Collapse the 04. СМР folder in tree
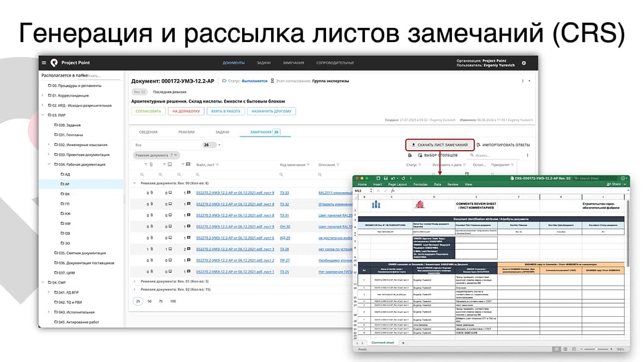 pos(43,283)
